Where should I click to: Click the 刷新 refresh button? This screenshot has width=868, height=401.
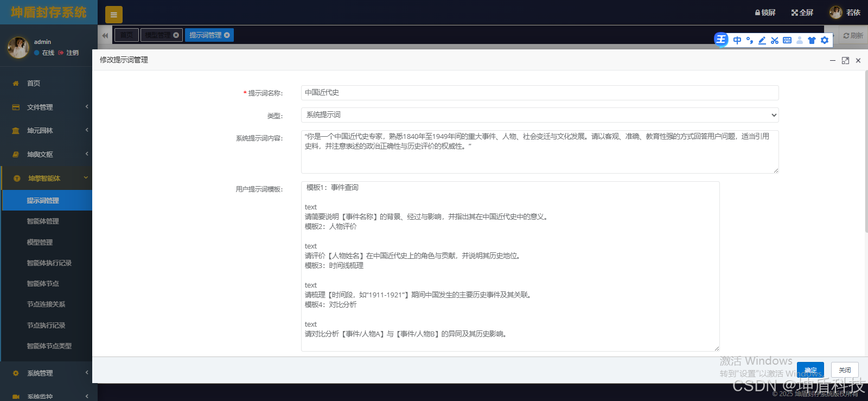(x=853, y=35)
